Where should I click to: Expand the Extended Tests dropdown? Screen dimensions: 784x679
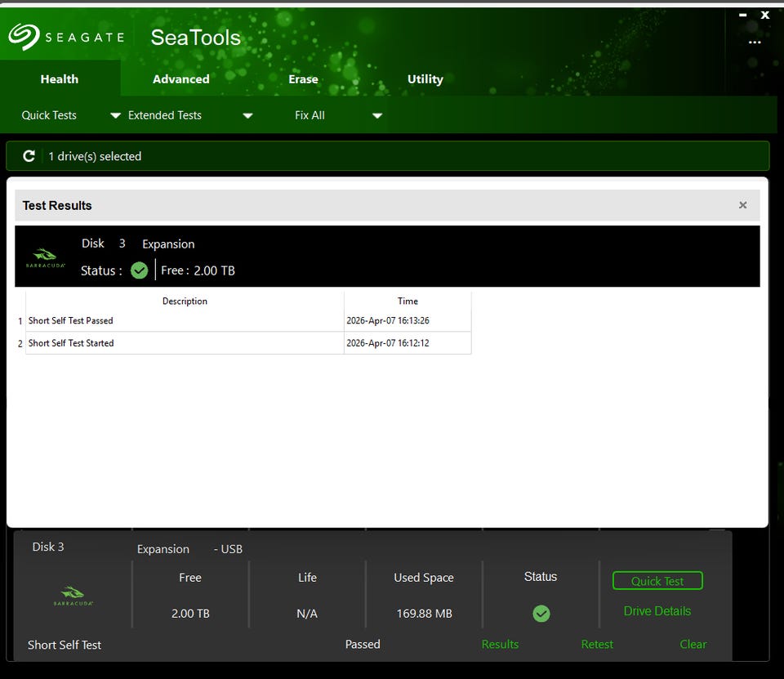tap(247, 116)
